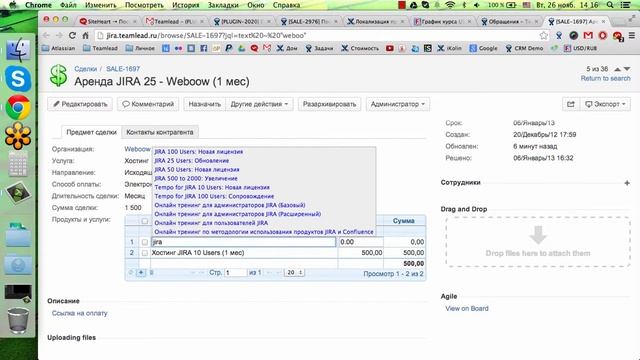This screenshot has width=640, height=360.
Task: Choose Tempo for JIRA 10 Users suggestion
Action: point(212,187)
